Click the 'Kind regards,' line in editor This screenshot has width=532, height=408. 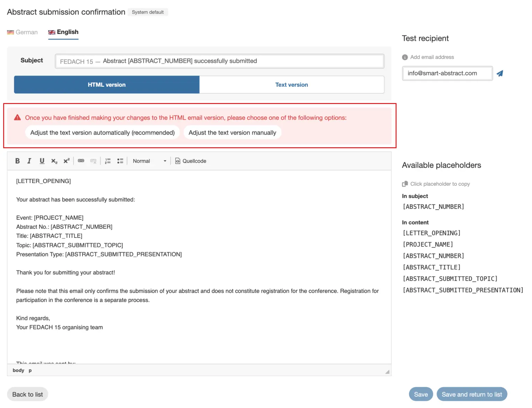pos(33,318)
